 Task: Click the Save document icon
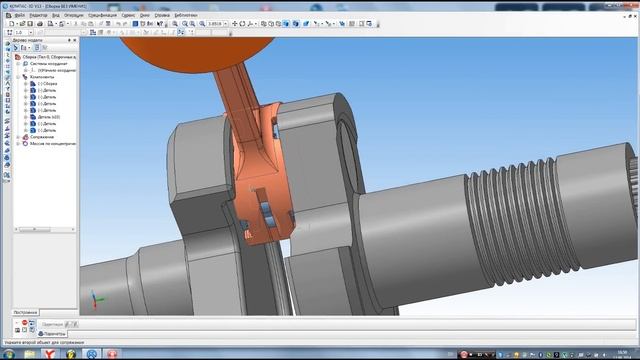click(x=30, y=24)
